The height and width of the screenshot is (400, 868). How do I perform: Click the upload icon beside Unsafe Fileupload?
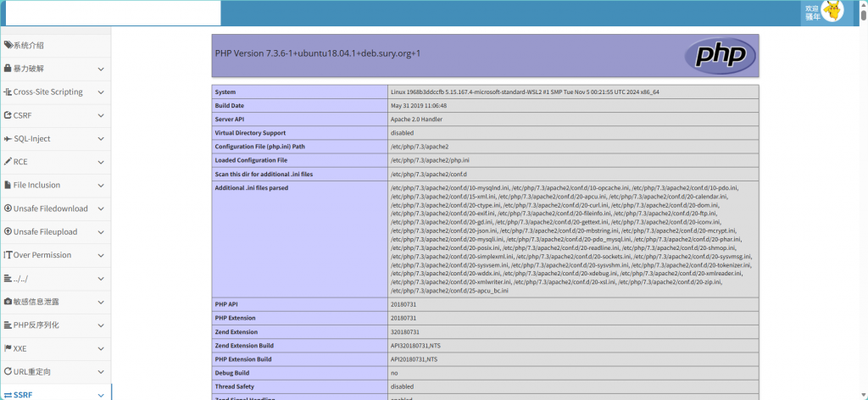click(8, 231)
